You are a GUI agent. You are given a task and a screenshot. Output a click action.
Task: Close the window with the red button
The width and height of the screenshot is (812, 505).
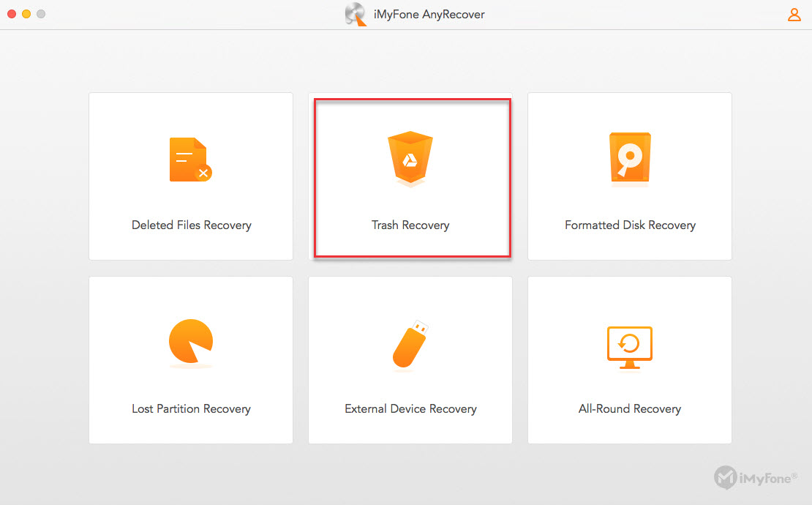12,14
